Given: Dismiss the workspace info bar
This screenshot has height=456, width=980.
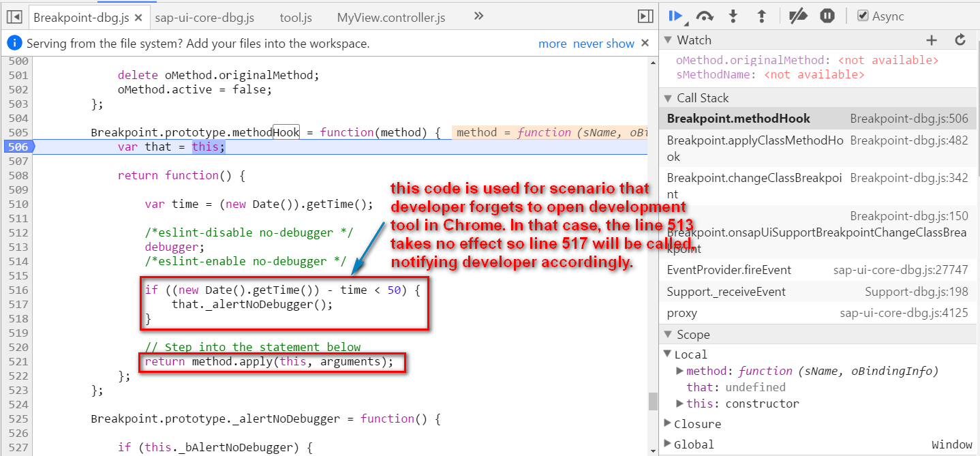Looking at the screenshot, I should point(645,43).
